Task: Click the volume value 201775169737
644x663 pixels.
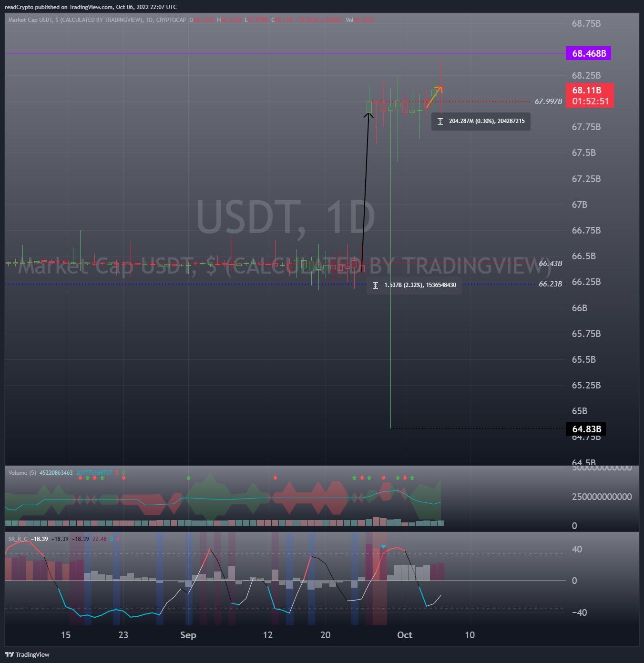Action: pyautogui.click(x=94, y=473)
